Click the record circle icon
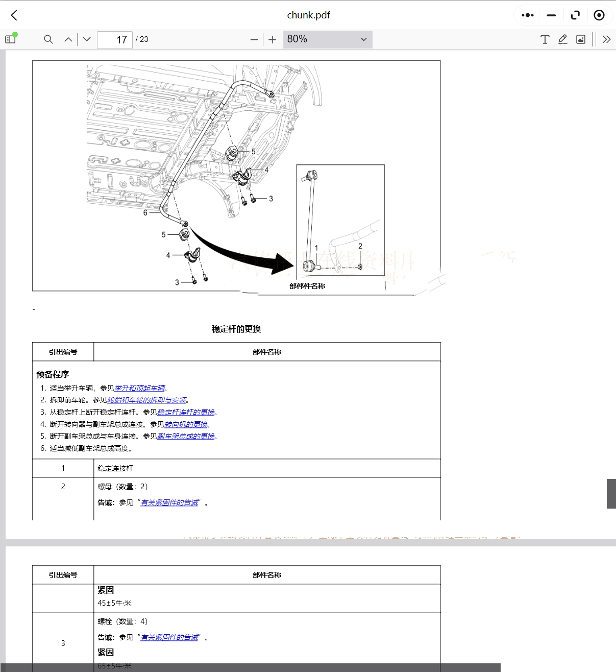616x672 pixels. (599, 15)
